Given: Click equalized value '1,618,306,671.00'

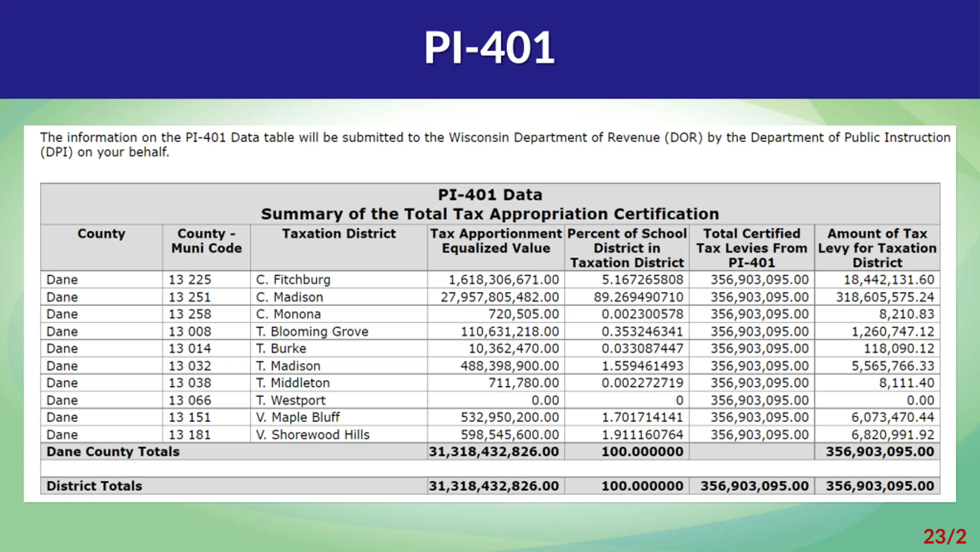Looking at the screenshot, I should [504, 280].
